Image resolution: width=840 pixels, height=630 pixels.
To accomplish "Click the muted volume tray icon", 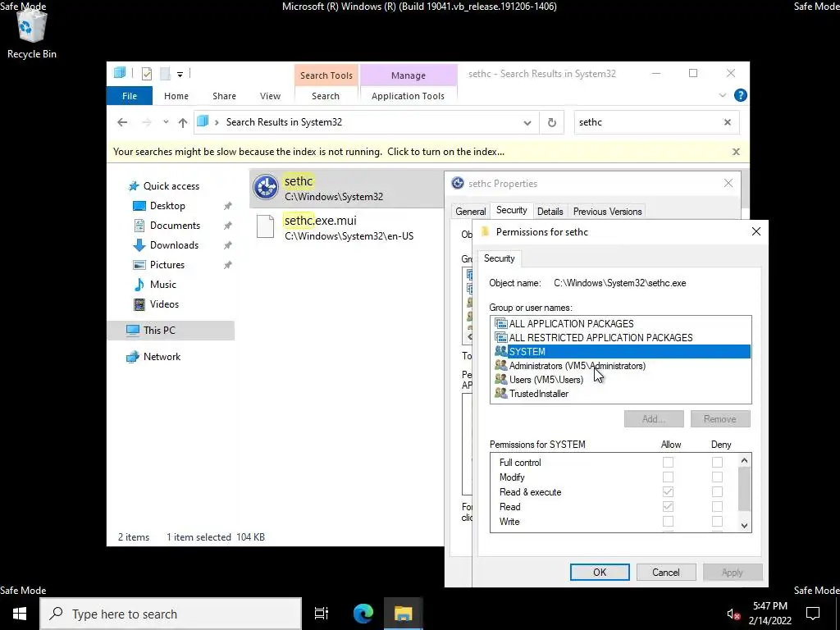I will (x=733, y=614).
